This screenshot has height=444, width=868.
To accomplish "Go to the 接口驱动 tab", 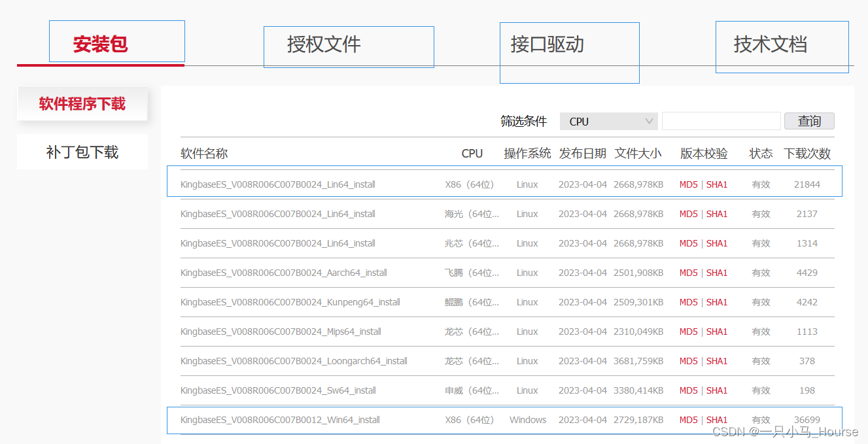I will (x=547, y=44).
